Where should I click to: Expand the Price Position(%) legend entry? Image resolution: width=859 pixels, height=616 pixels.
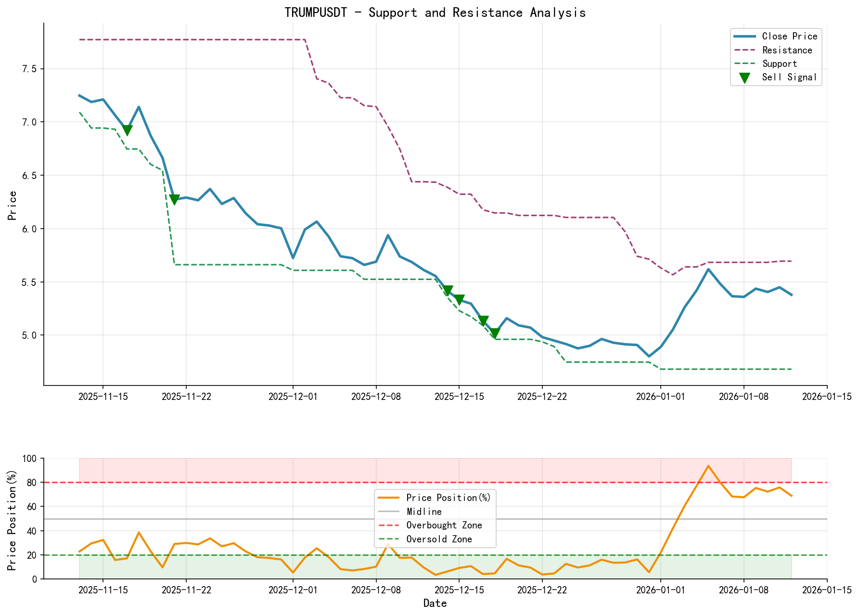(x=448, y=498)
